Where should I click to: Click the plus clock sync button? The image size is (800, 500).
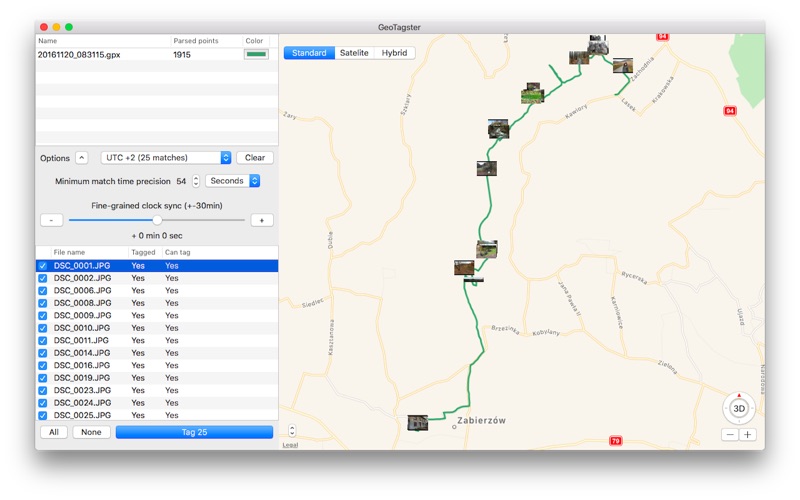click(262, 220)
